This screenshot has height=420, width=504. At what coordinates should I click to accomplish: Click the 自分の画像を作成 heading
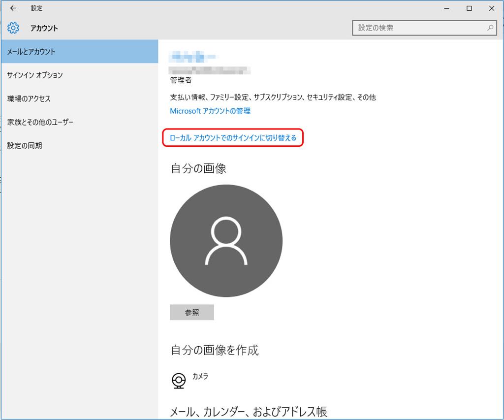pyautogui.click(x=215, y=350)
